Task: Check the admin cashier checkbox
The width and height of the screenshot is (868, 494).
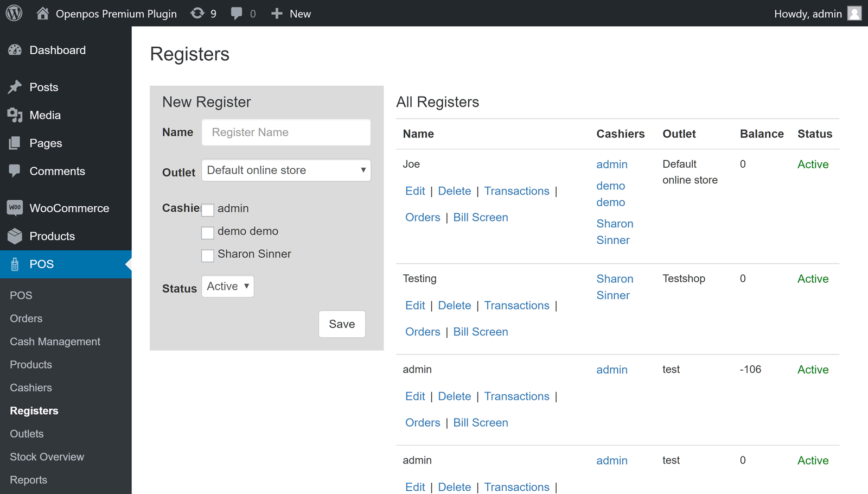Action: tap(208, 210)
